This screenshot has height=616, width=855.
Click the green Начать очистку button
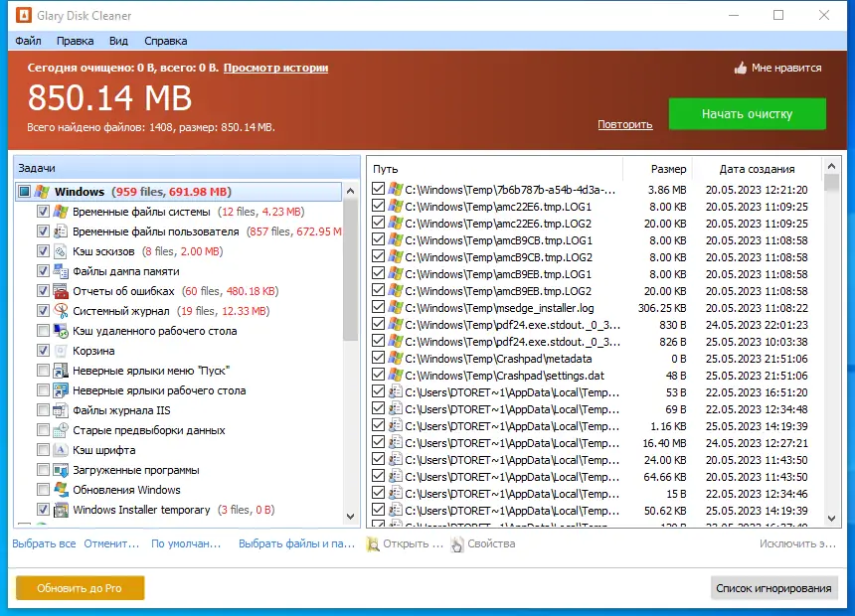pyautogui.click(x=747, y=114)
